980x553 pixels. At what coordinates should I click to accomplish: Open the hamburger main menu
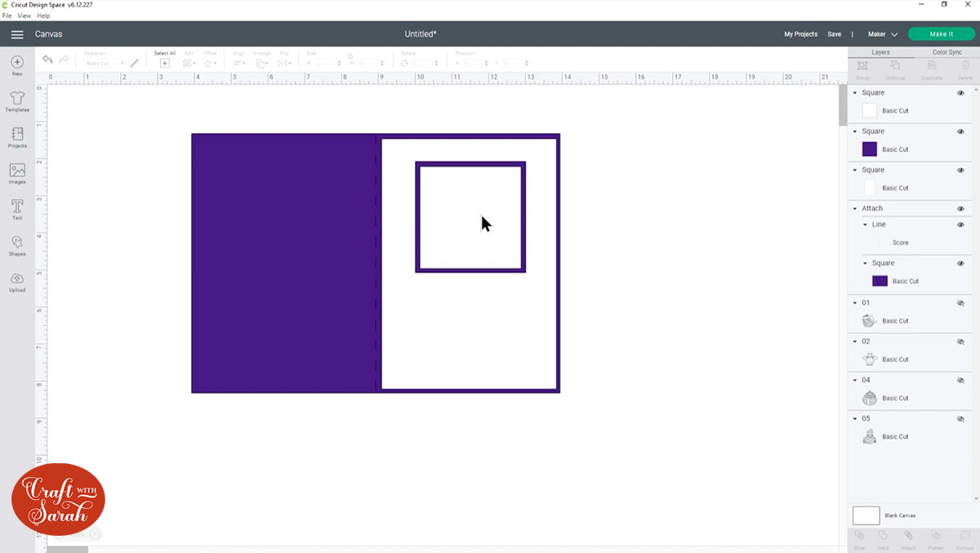coord(17,34)
